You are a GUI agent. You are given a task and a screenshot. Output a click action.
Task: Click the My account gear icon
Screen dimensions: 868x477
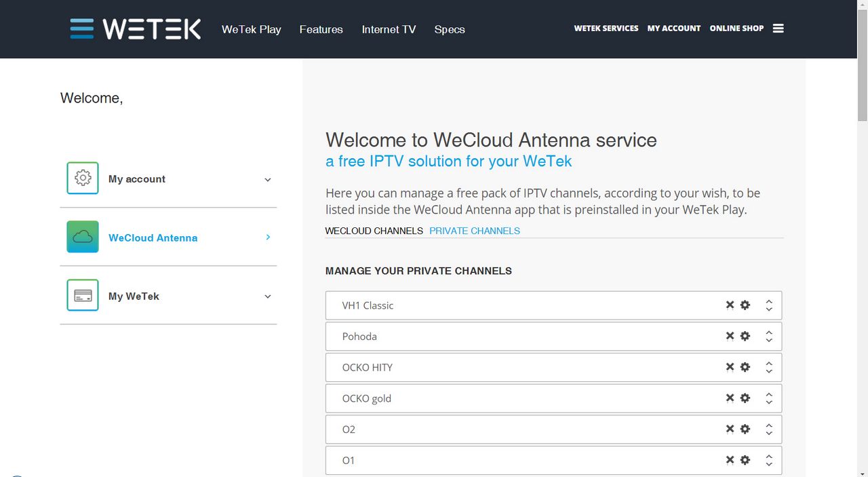coord(83,178)
